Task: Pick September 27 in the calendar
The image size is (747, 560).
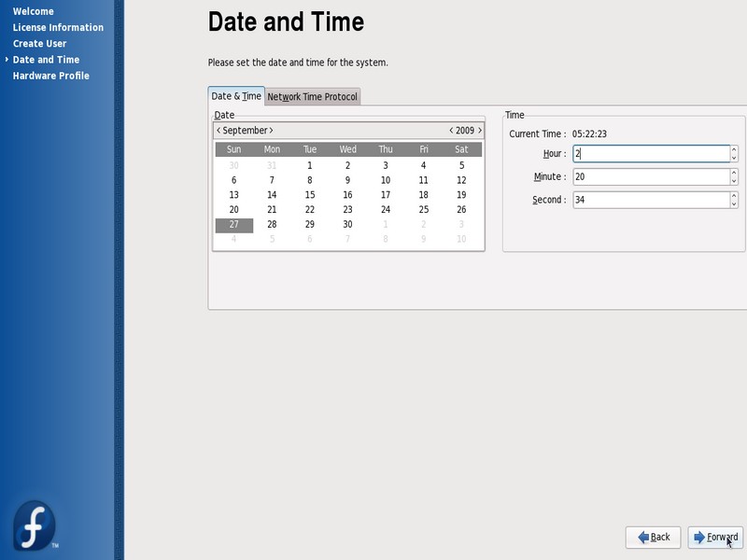Action: (233, 225)
